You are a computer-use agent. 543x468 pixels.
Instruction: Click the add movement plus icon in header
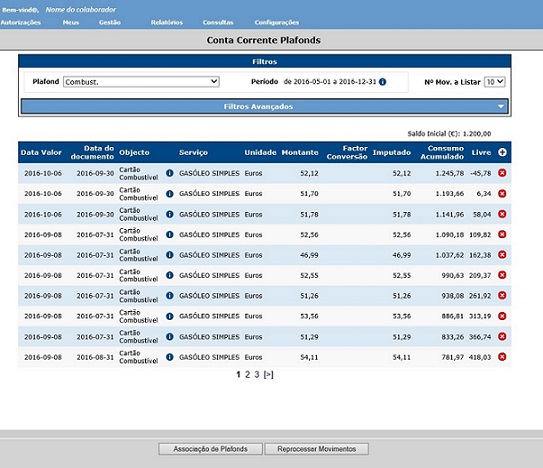pyautogui.click(x=502, y=152)
